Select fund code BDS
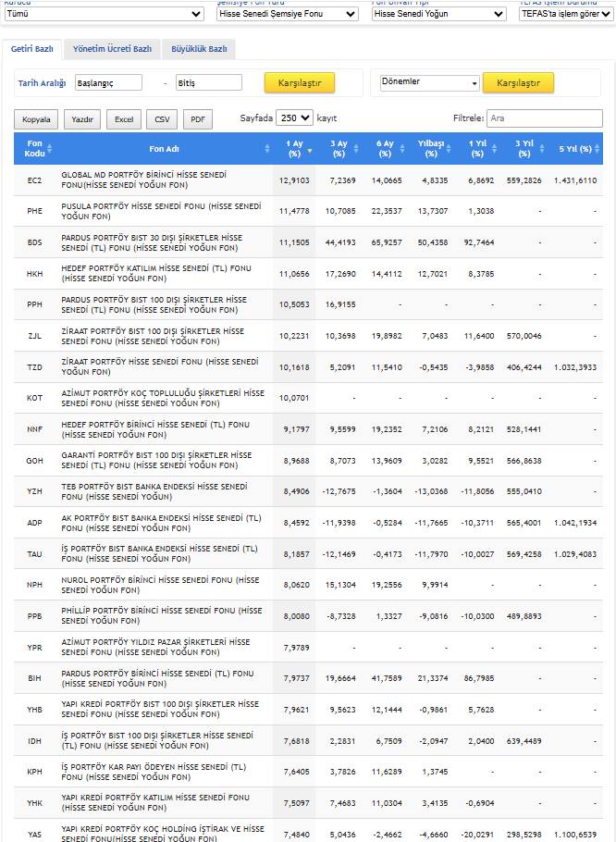This screenshot has width=616, height=842. coord(34,242)
